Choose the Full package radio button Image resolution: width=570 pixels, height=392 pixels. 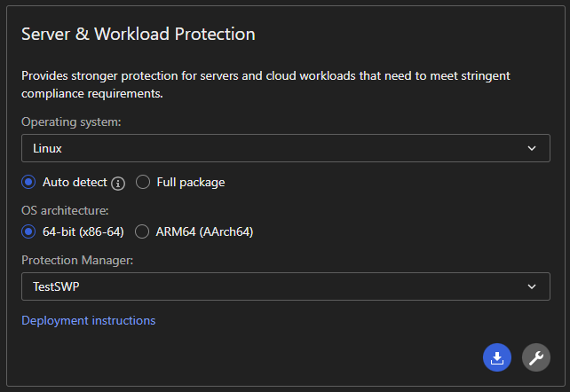143,182
